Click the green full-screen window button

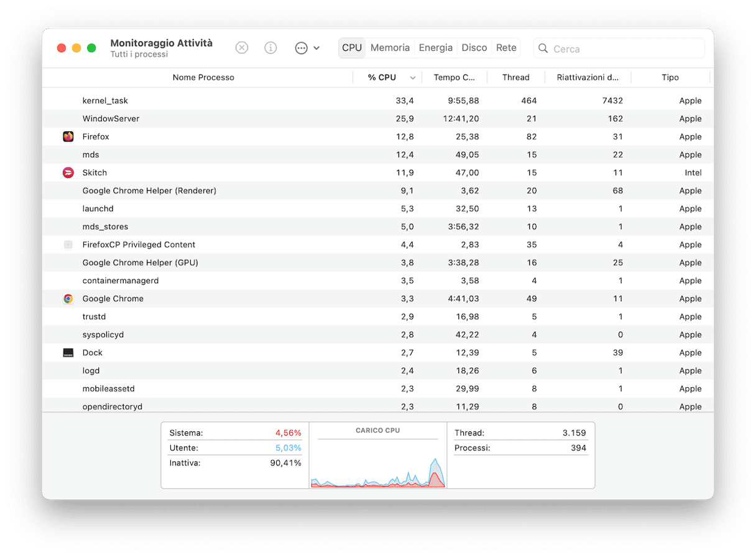(x=91, y=48)
